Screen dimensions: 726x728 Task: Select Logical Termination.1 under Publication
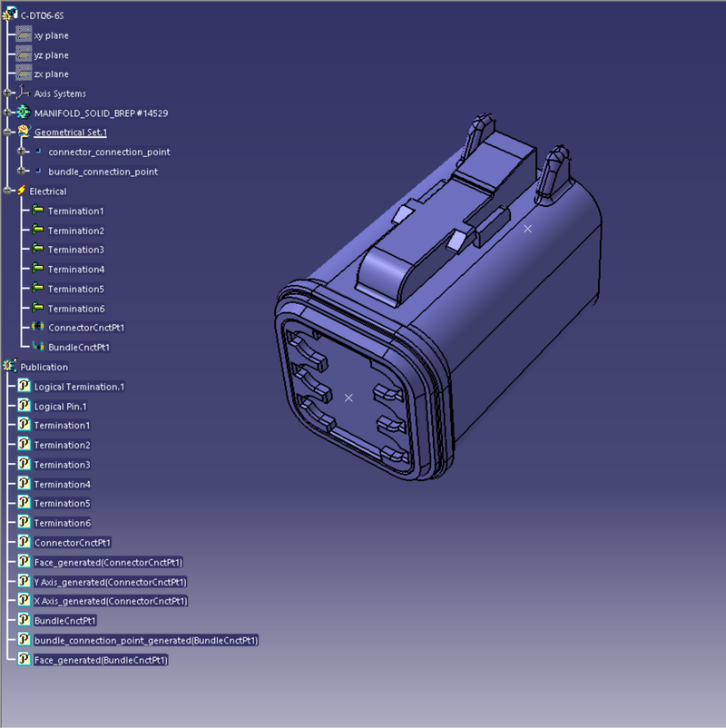pyautogui.click(x=79, y=387)
